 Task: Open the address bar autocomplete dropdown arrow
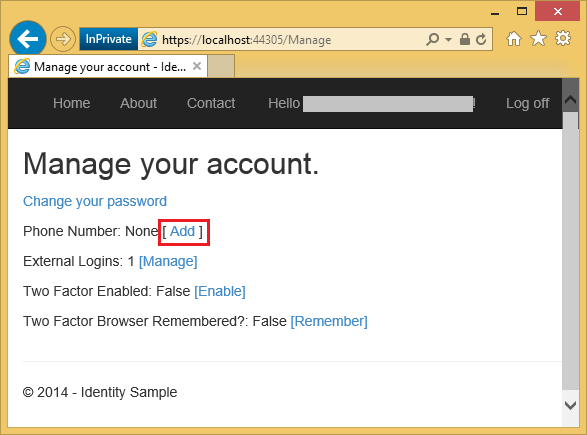point(448,39)
